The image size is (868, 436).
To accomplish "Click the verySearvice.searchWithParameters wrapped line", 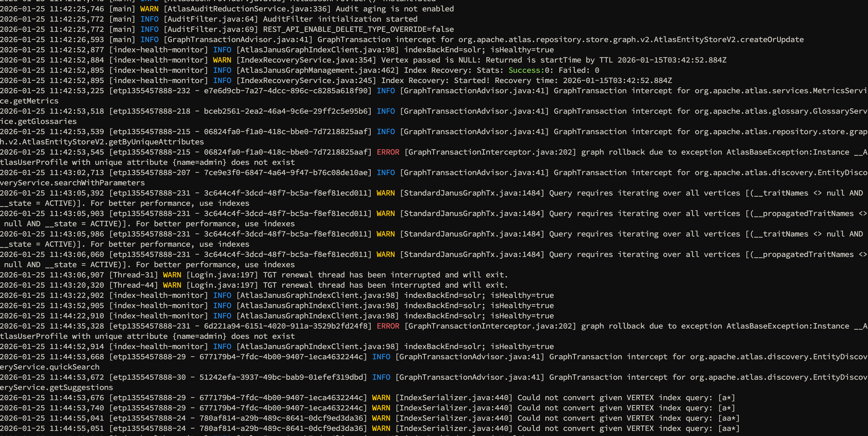I will pyautogui.click(x=72, y=183).
